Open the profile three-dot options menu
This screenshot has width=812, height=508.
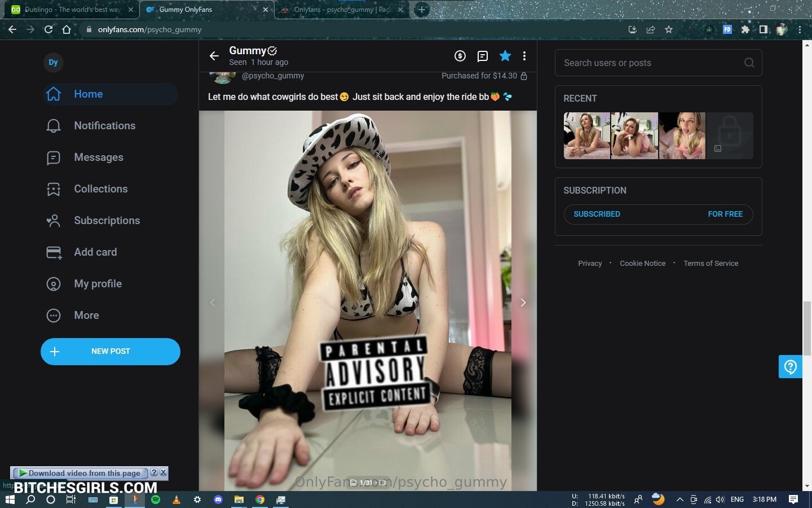click(524, 56)
